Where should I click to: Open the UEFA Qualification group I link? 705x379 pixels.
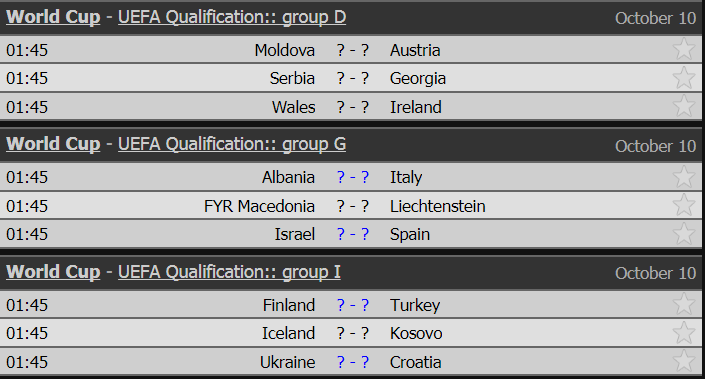229,272
